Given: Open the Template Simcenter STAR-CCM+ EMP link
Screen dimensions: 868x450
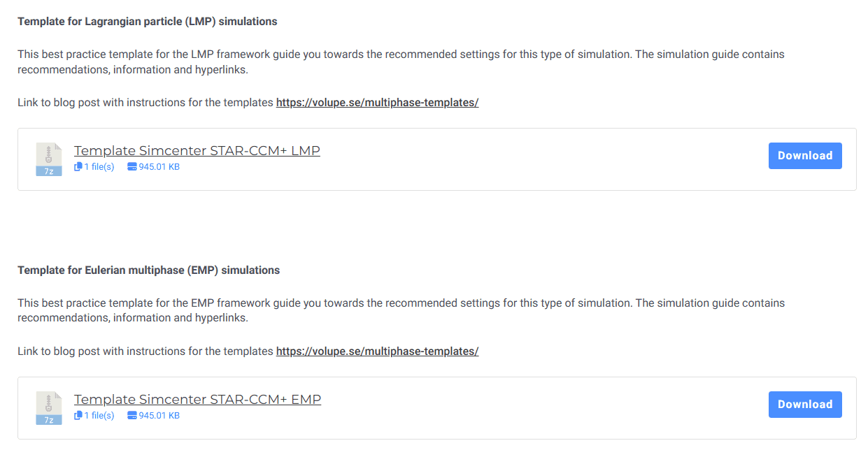Looking at the screenshot, I should coord(197,399).
